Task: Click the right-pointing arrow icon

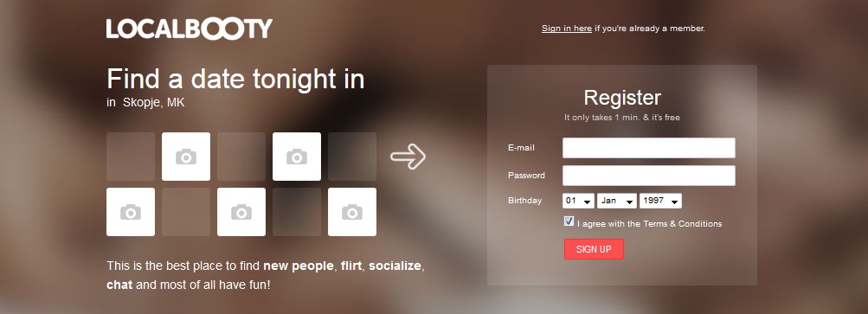Action: click(408, 157)
